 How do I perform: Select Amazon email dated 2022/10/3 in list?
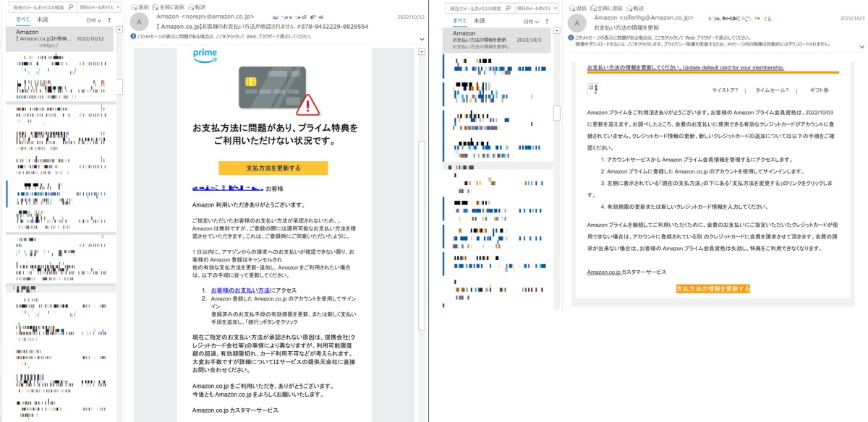click(498, 40)
